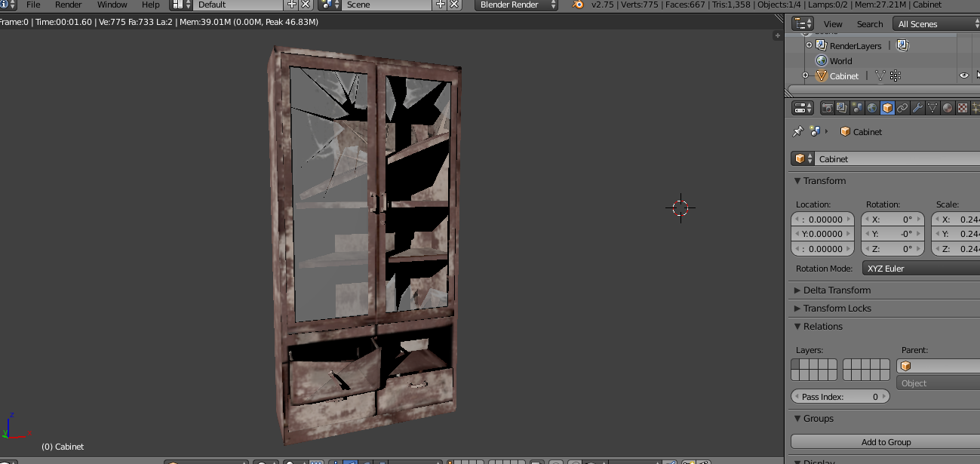
Task: Click the mesh data icon beside Cabinet in outliner
Action: click(880, 75)
